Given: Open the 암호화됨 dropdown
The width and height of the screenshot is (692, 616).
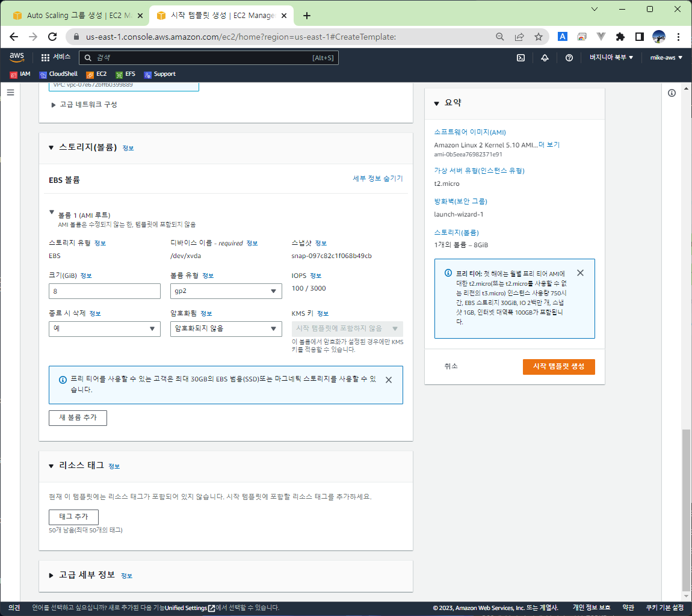Looking at the screenshot, I should tap(226, 328).
